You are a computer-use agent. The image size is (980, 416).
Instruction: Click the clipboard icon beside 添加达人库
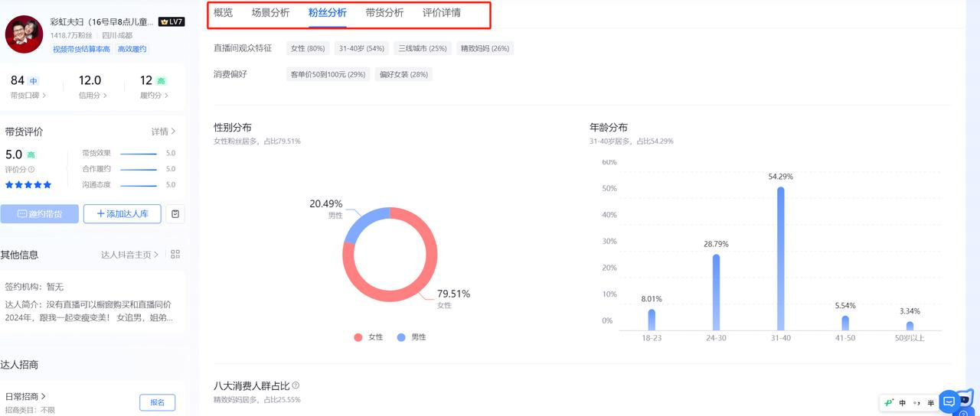(x=175, y=214)
